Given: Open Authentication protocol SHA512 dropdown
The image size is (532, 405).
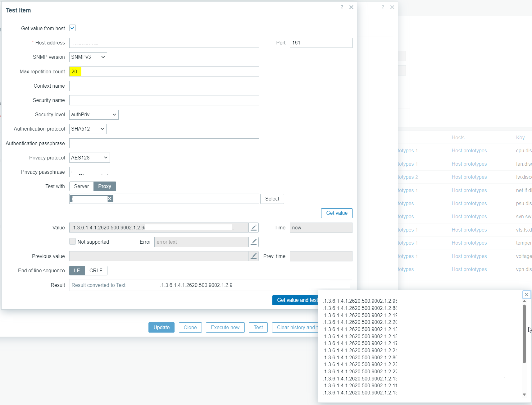Looking at the screenshot, I should click(88, 129).
